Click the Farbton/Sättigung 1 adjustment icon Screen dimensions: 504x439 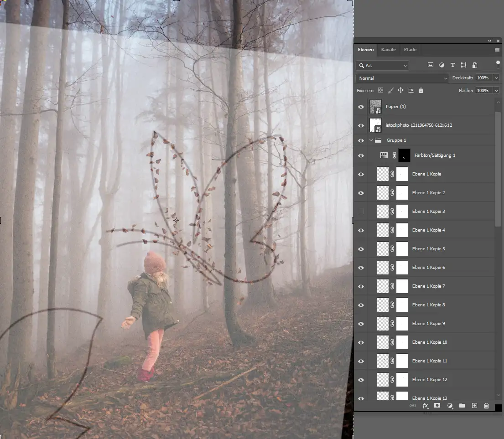[x=384, y=155]
